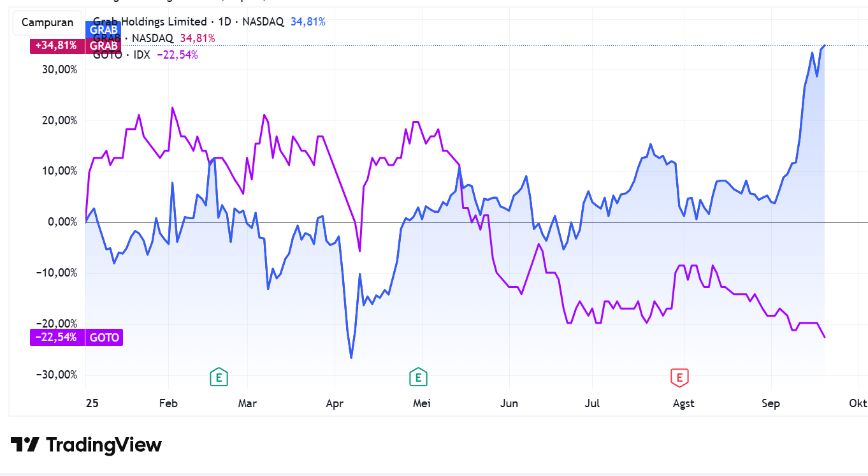Viewport: 868px width, 476px height.
Task: Open the Campuran comparison dropdown
Action: pos(47,22)
